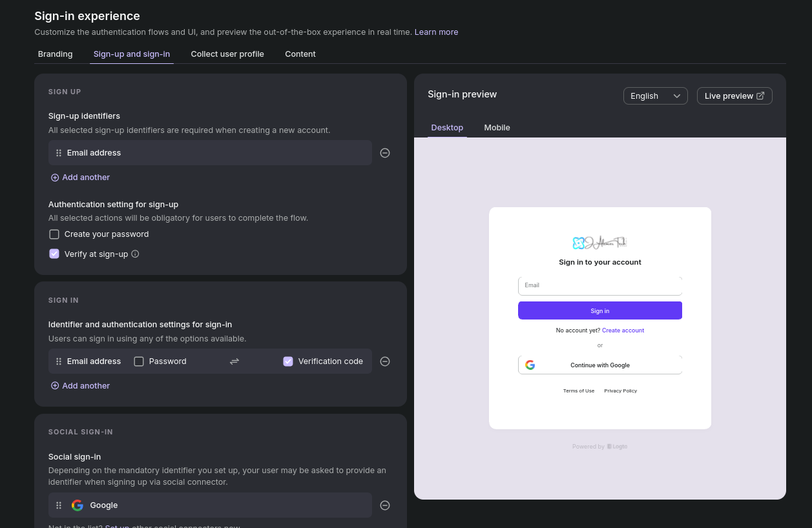The image size is (812, 528).
Task: Remove the Email address sign-up identifier
Action: click(385, 153)
